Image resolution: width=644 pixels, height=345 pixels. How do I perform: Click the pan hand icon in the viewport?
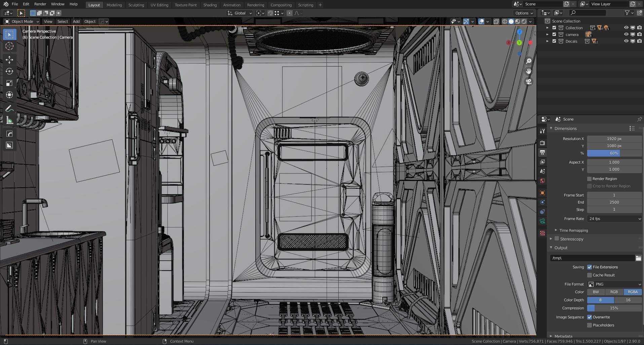click(x=529, y=71)
